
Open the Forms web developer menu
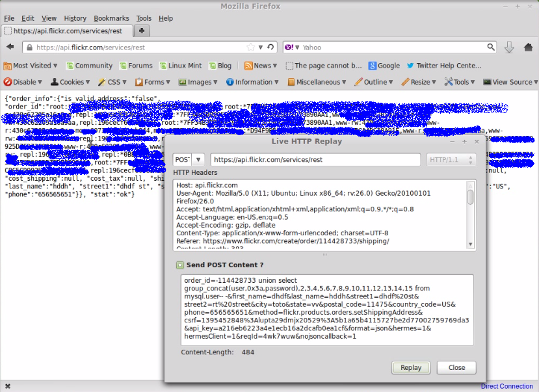[x=153, y=82]
